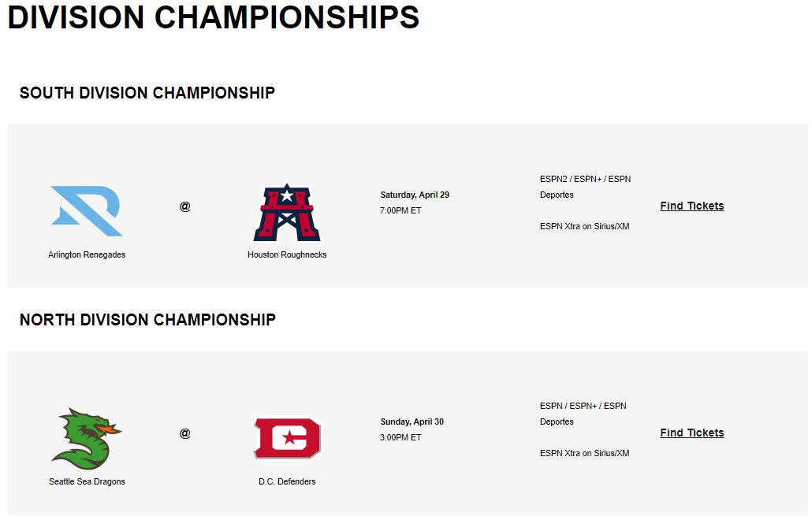Click the Saturday, April 29 date text
Viewport: 812px width, 520px height.
[413, 194]
